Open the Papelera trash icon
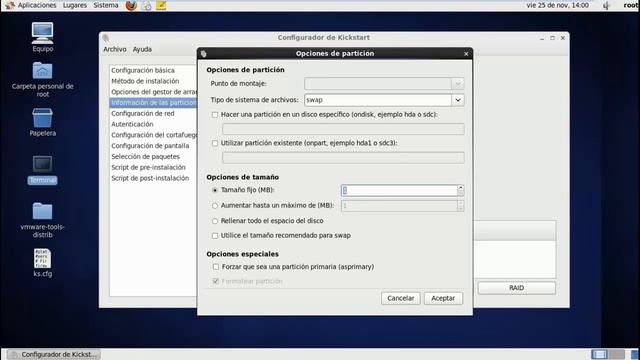Screen dimensions: 640x360 42,118
